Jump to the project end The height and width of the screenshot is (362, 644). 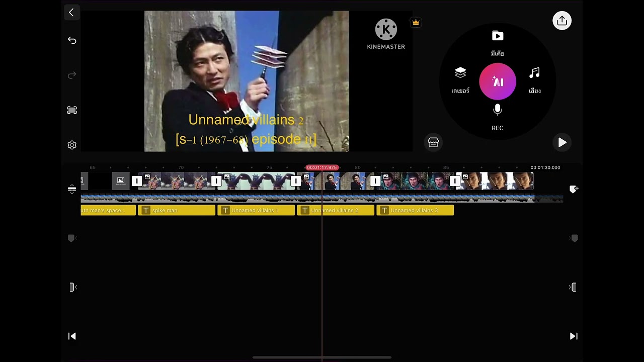click(574, 336)
